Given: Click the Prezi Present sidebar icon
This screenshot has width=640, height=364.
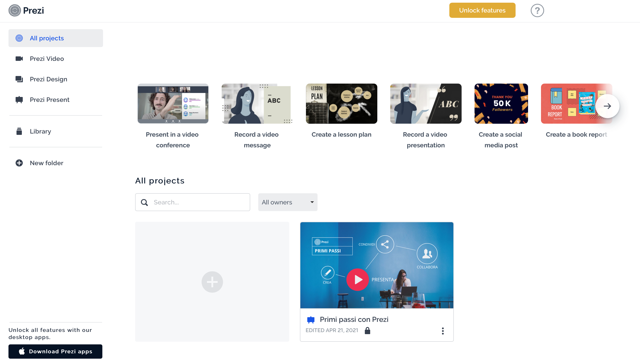Looking at the screenshot, I should click(19, 99).
